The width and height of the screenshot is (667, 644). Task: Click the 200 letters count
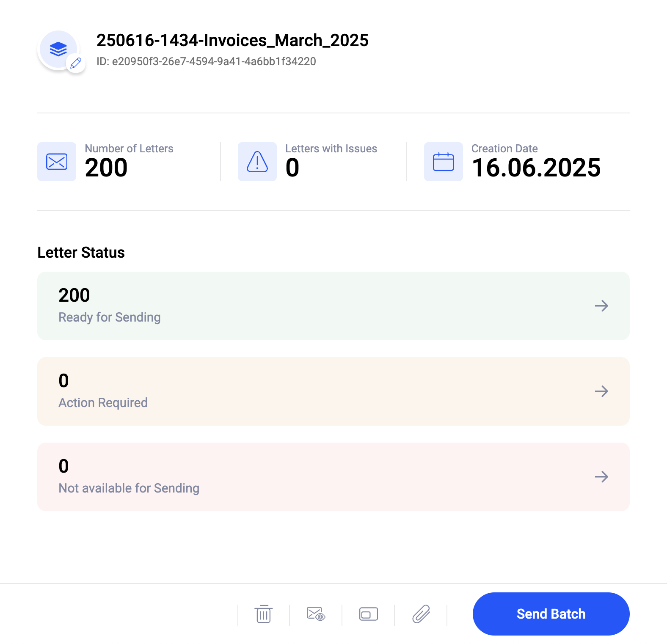[106, 167]
